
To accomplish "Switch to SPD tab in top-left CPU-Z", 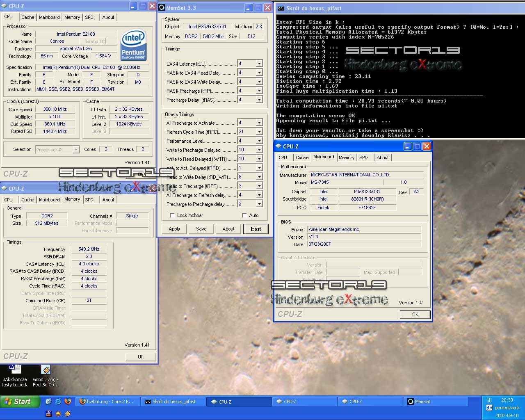I will point(89,17).
